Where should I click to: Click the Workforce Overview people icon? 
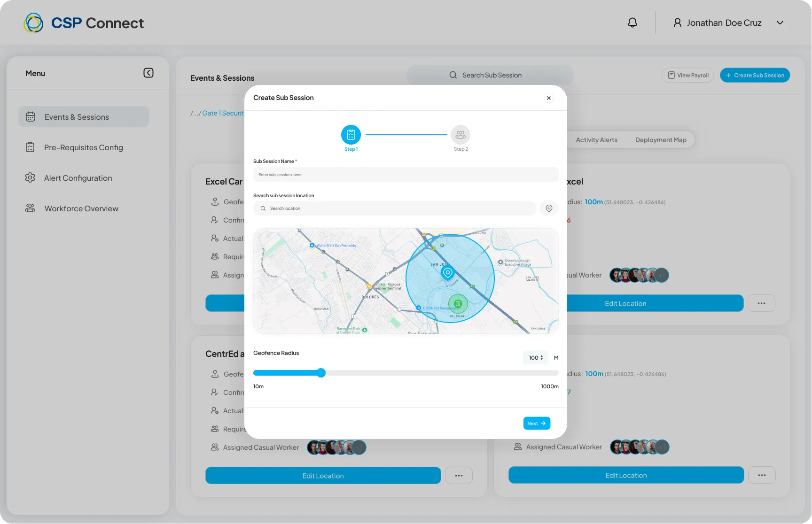30,208
